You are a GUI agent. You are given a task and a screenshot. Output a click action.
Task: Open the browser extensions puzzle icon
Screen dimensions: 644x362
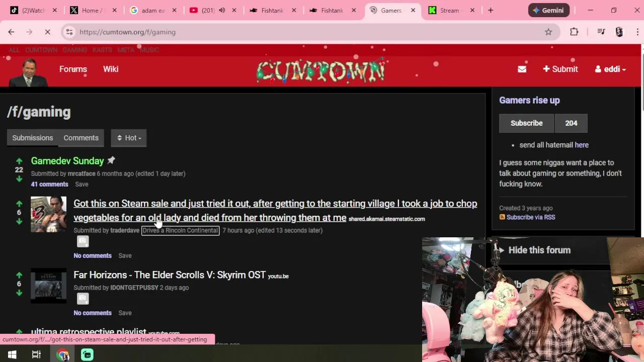pos(574,32)
